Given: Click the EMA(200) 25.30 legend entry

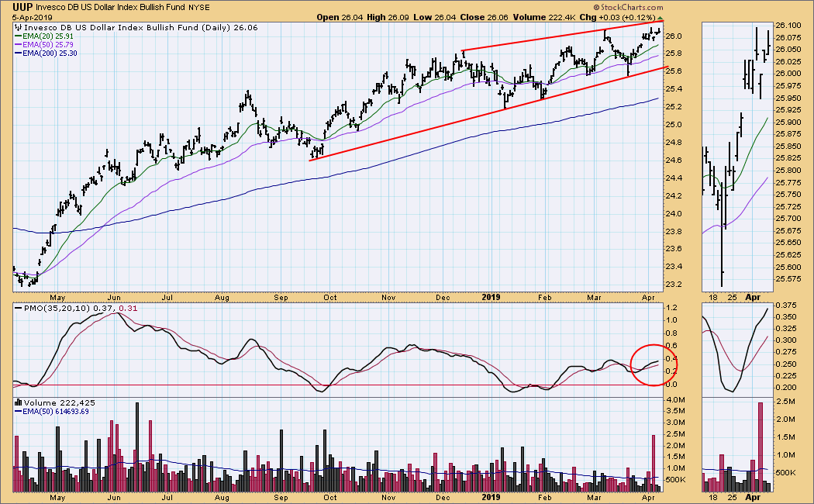Looking at the screenshot, I should (50, 53).
